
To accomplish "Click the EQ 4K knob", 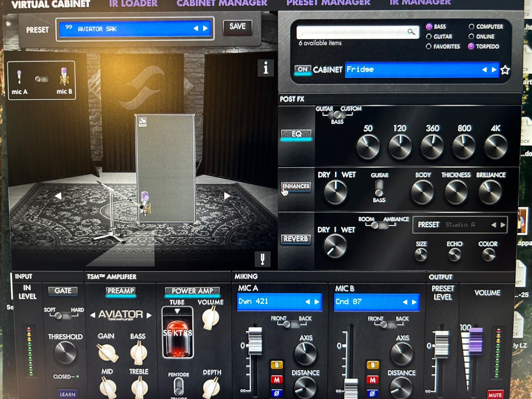I will tap(495, 147).
